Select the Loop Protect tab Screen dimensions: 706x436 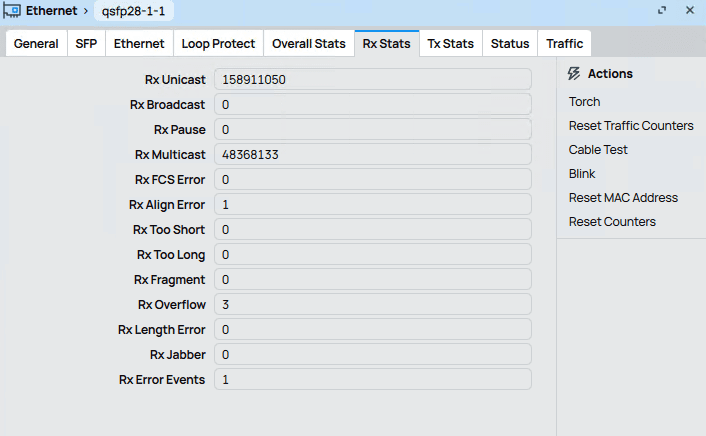pos(219,44)
